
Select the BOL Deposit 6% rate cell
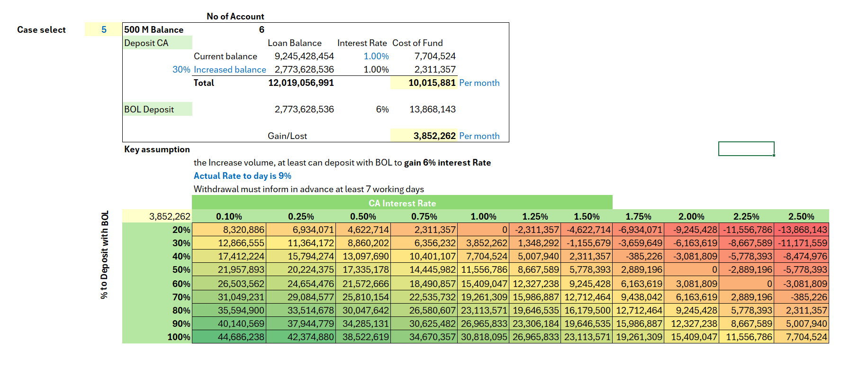pyautogui.click(x=382, y=109)
